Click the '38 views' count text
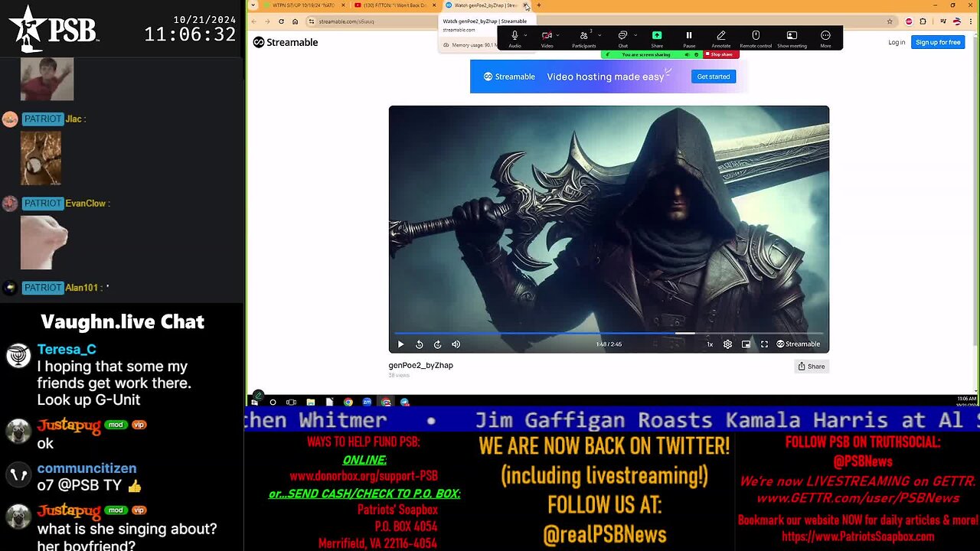980x551 pixels. point(399,376)
